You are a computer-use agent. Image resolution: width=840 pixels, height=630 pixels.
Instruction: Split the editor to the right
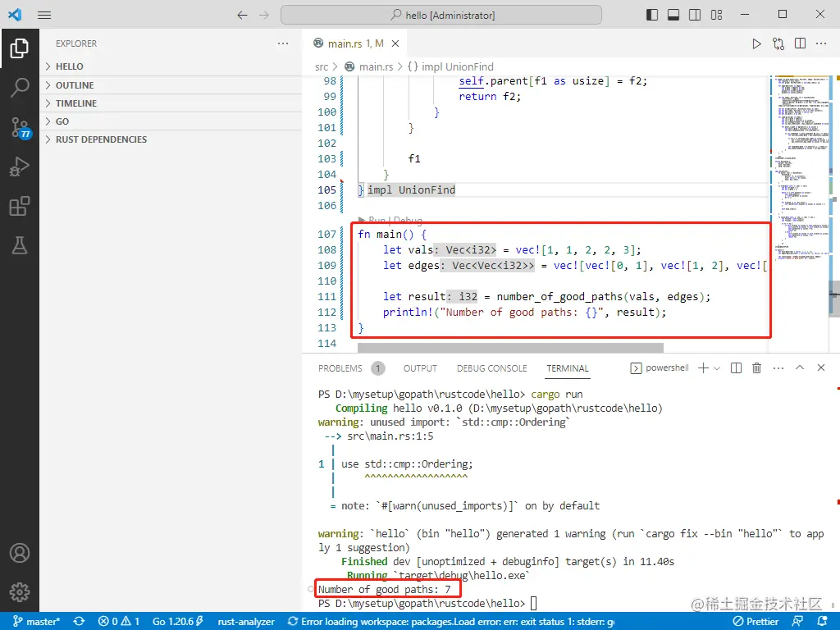(801, 43)
